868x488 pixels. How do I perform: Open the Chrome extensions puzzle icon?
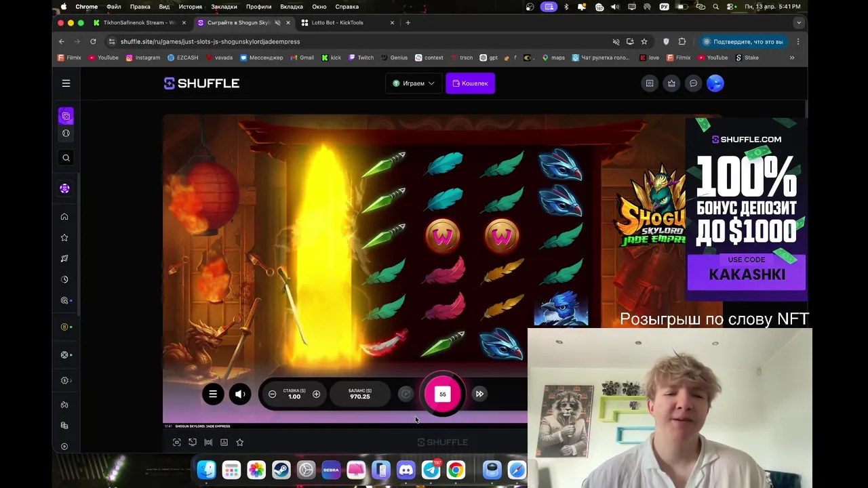tap(682, 41)
